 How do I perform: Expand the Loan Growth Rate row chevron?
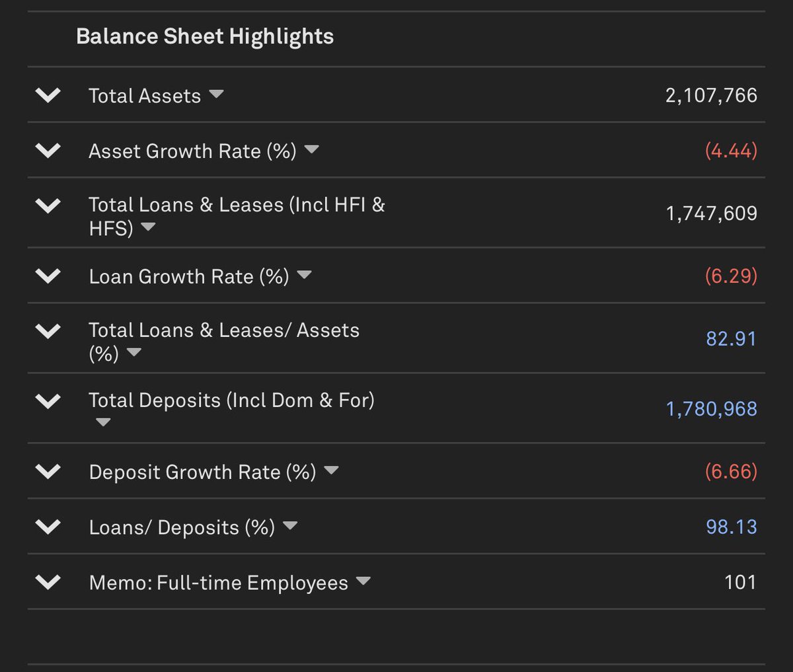48,276
